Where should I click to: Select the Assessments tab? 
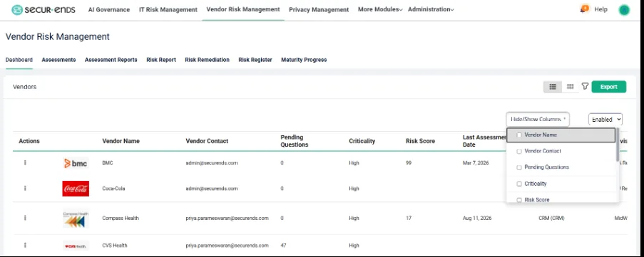(58, 60)
